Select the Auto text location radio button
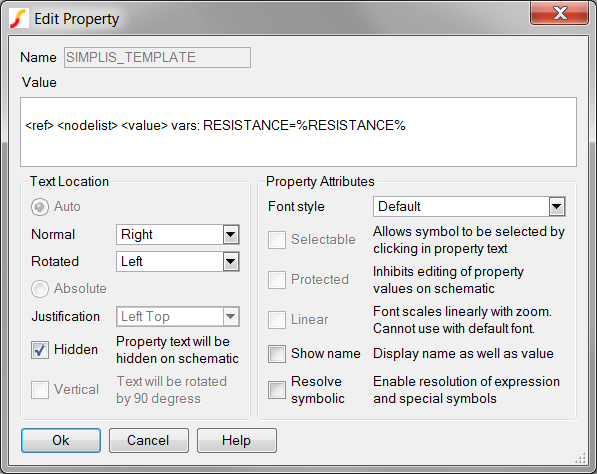 tap(40, 207)
